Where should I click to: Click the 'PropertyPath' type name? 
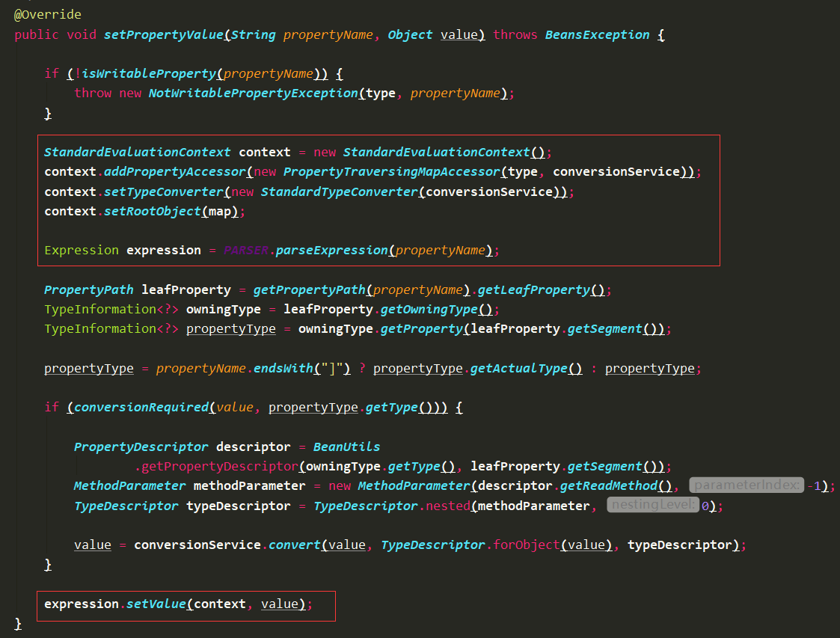pyautogui.click(x=88, y=290)
